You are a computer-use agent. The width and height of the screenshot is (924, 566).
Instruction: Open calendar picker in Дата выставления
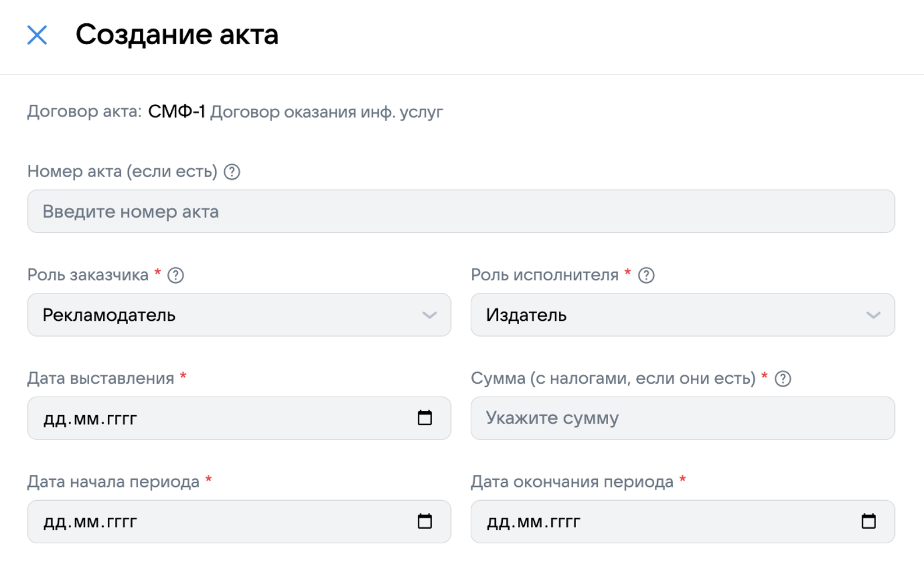pyautogui.click(x=425, y=418)
